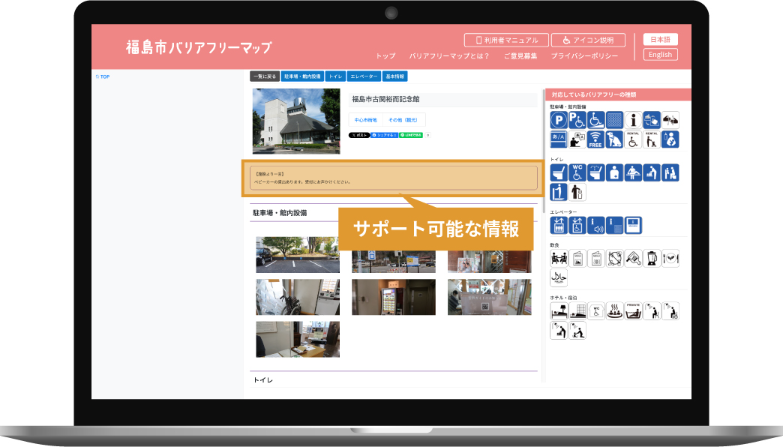Click the hotel bed with lamp icon
783x447 pixels.
point(558,311)
